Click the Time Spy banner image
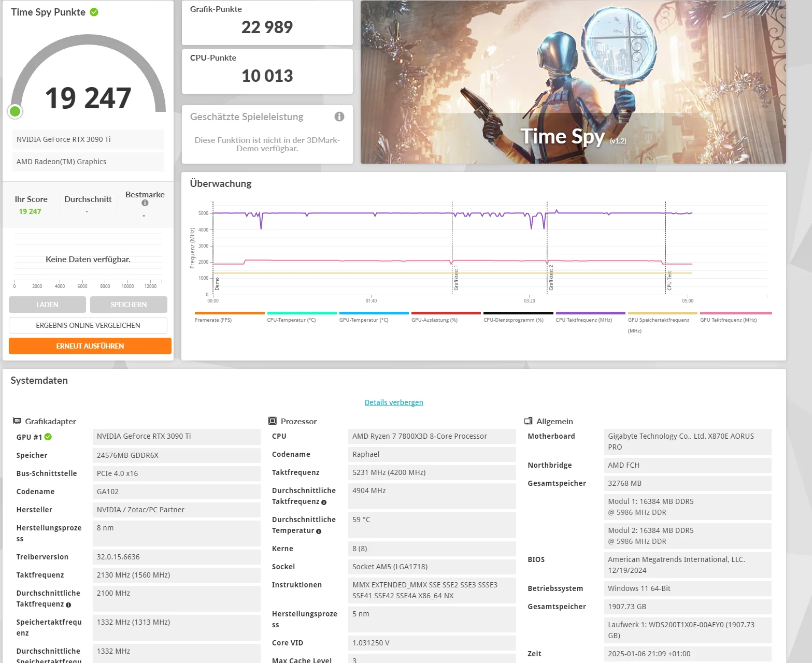This screenshot has height=663, width=812. tap(573, 82)
